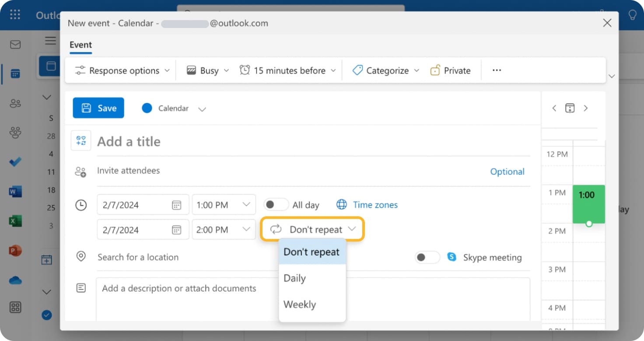Click the blue calendar color circle
Screen dimensions: 644x341
coord(147,108)
